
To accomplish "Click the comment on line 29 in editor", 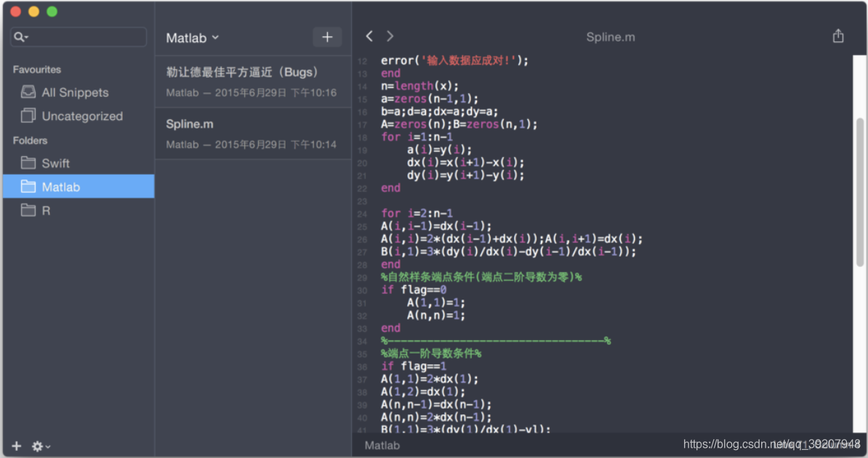I will tap(480, 277).
